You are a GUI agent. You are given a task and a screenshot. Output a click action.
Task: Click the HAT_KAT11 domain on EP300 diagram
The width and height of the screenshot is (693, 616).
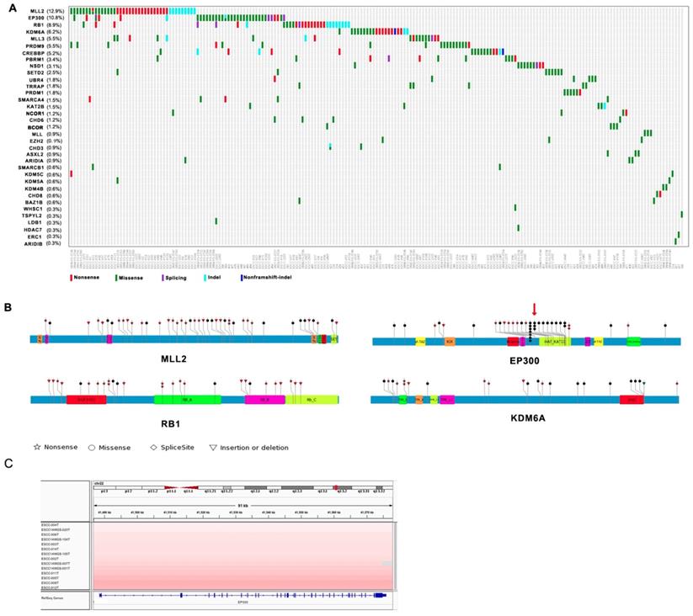point(554,342)
